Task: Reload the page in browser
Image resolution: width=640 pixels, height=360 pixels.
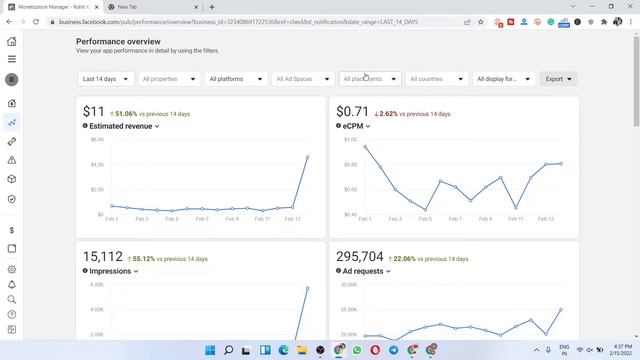Action: pyautogui.click(x=36, y=22)
